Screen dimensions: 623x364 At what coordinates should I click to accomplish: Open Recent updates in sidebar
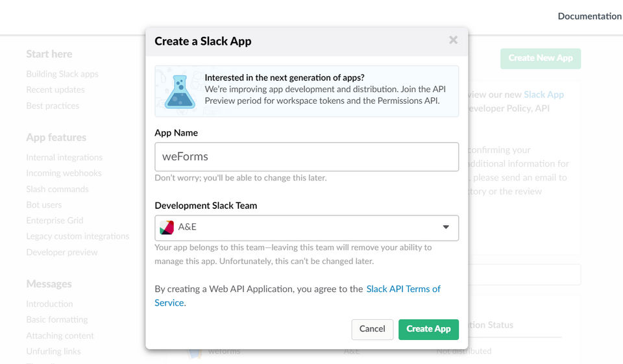pyautogui.click(x=55, y=90)
